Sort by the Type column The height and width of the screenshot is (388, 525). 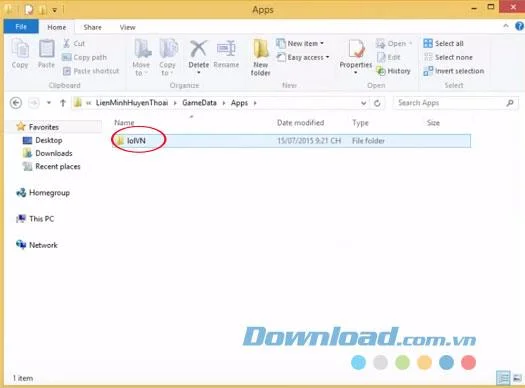click(360, 123)
